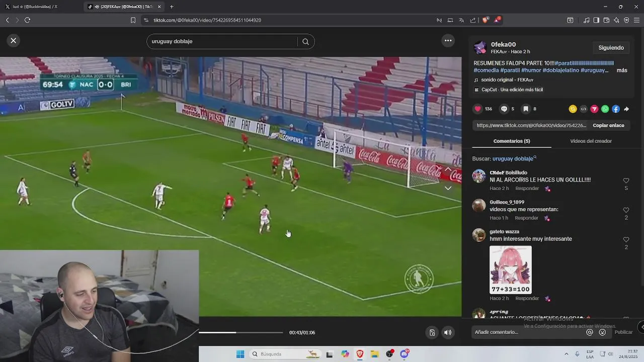Open the translate page icon in address bar
Image resolution: width=644 pixels, height=362 pixels.
(x=461, y=20)
